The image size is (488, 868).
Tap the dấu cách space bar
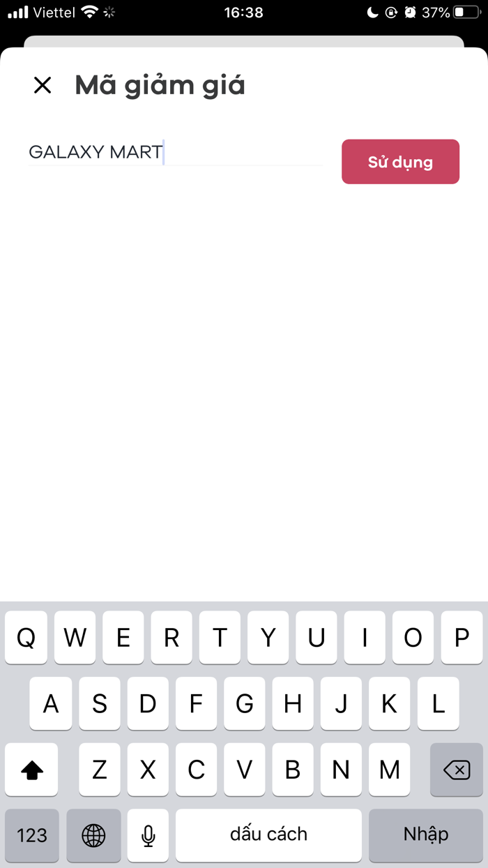[268, 835]
